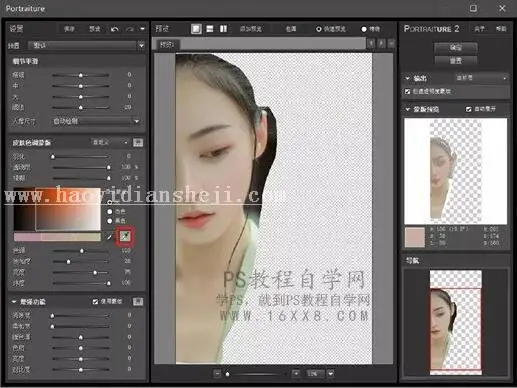Select the accurate preview radio option
This screenshot has height=388, width=517.
click(x=364, y=29)
